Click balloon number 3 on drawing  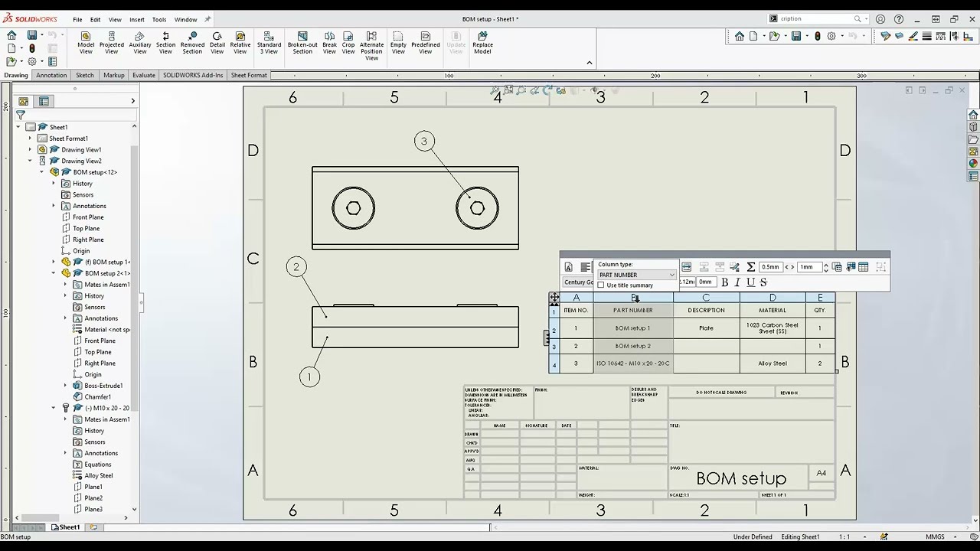pyautogui.click(x=424, y=141)
